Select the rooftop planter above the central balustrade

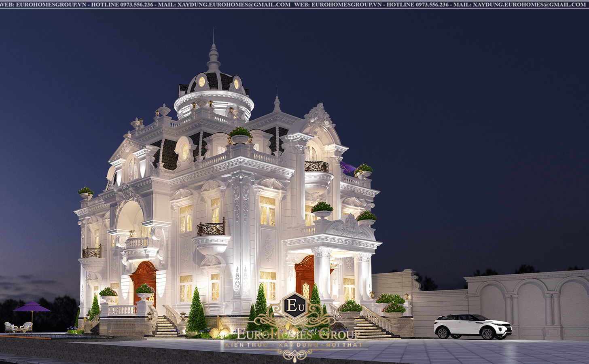coord(240,135)
